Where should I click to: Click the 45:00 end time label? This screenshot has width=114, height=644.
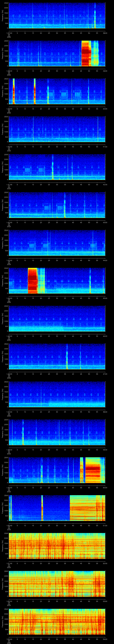click(x=105, y=298)
